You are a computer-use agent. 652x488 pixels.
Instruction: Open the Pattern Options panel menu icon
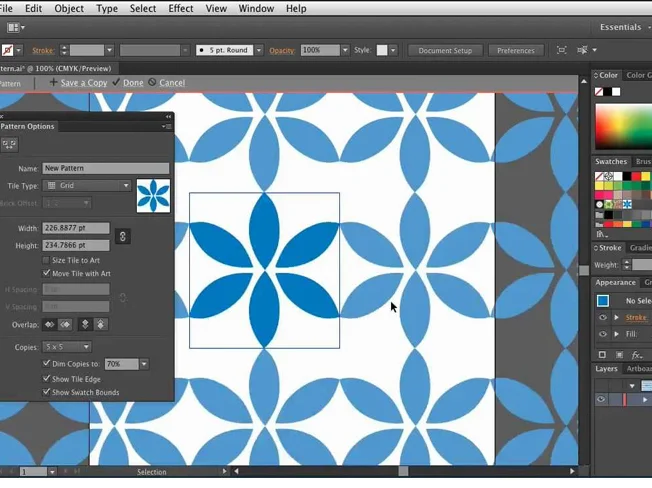tap(167, 127)
